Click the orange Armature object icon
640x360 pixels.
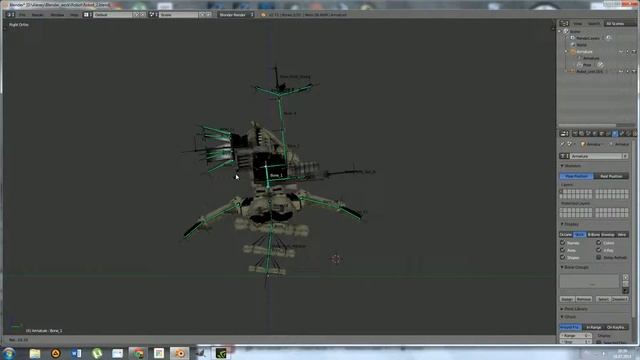573,52
